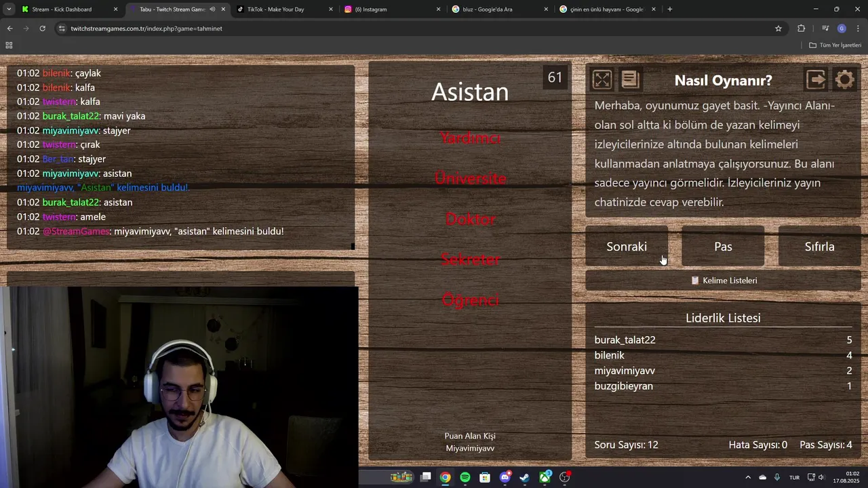Open the Chrome three-dot menu
Image resolution: width=868 pixels, height=488 pixels.
(858, 28)
